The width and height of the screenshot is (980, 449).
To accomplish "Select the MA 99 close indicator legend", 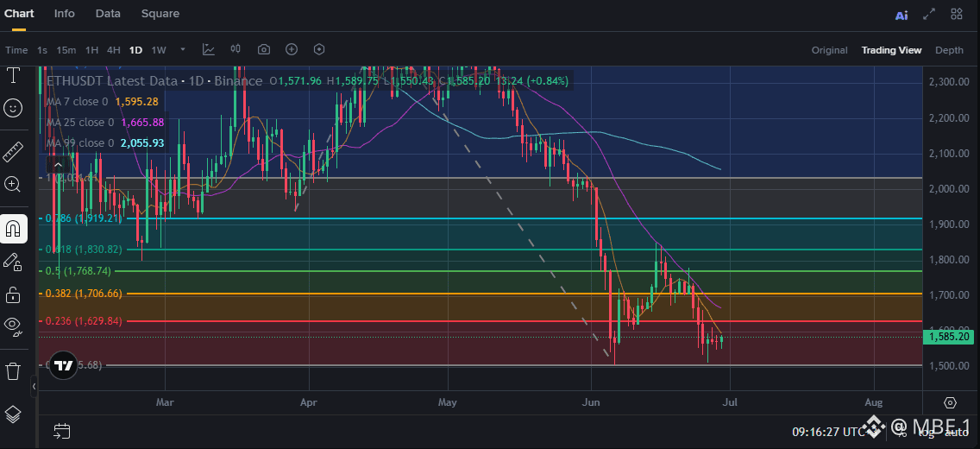I will coord(105,143).
